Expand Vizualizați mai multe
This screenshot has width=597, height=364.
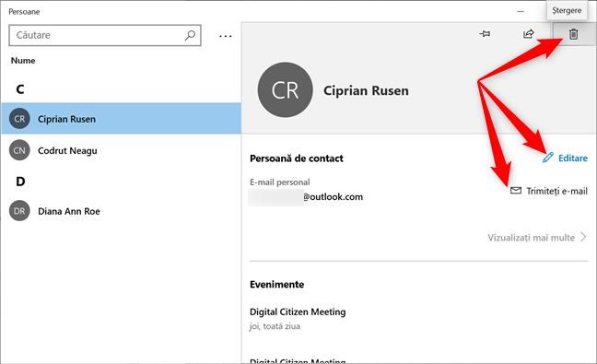[537, 238]
